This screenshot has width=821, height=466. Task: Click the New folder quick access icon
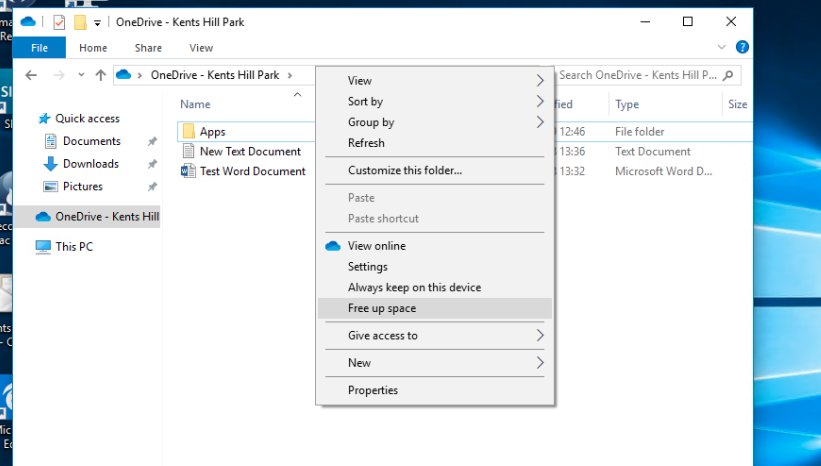80,23
